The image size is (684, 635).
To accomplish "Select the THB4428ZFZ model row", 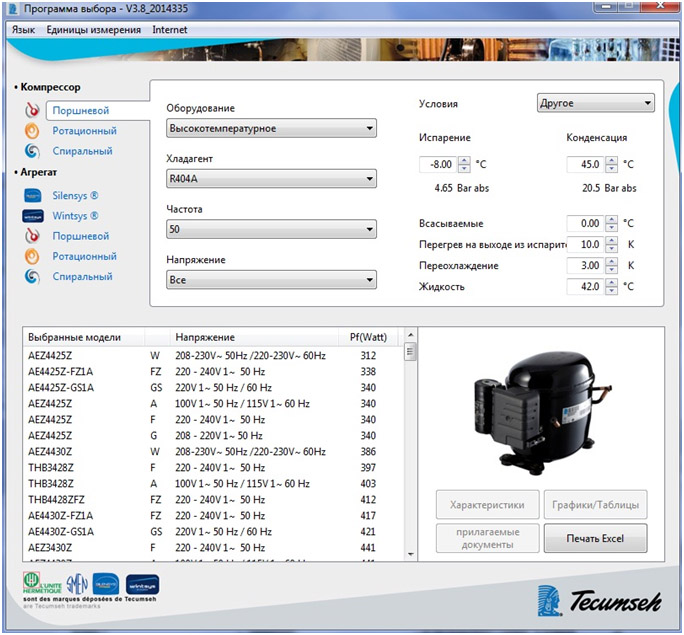I will pyautogui.click(x=213, y=500).
